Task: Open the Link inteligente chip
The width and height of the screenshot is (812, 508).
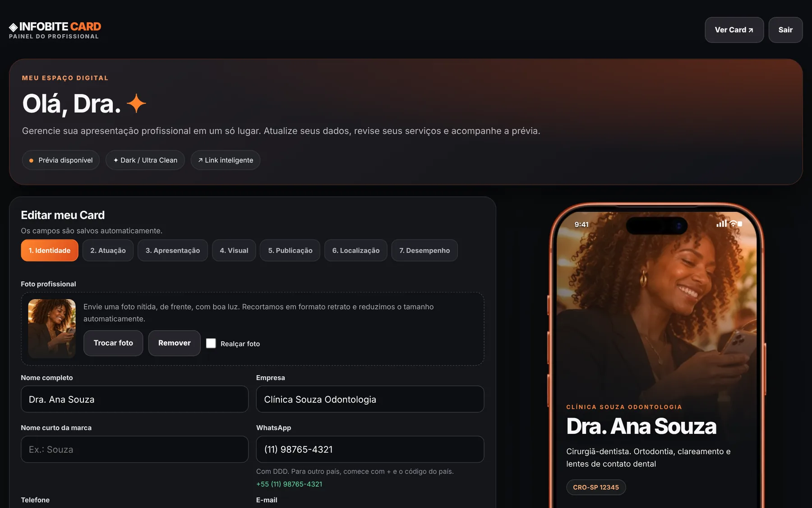Action: [x=226, y=160]
